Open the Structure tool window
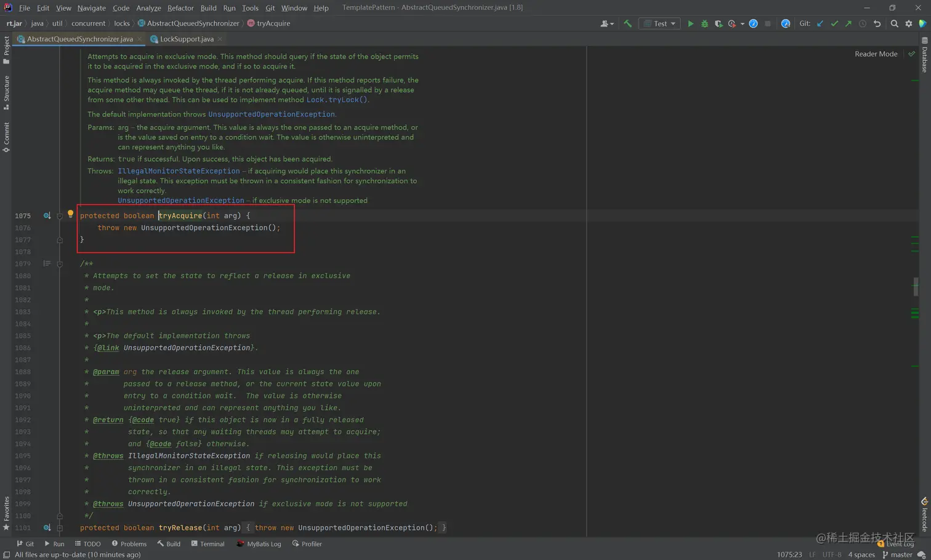Viewport: 931px width, 560px height. click(6, 92)
